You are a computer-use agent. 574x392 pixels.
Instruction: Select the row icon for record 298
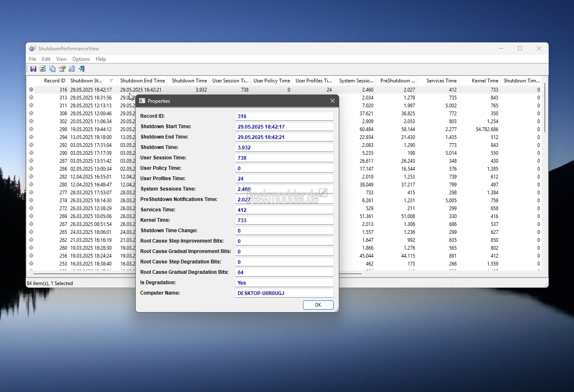(x=31, y=129)
